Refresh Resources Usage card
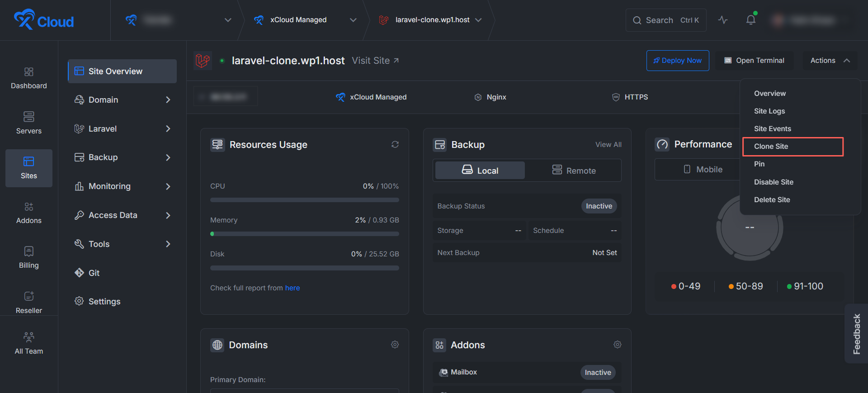 pos(395,144)
